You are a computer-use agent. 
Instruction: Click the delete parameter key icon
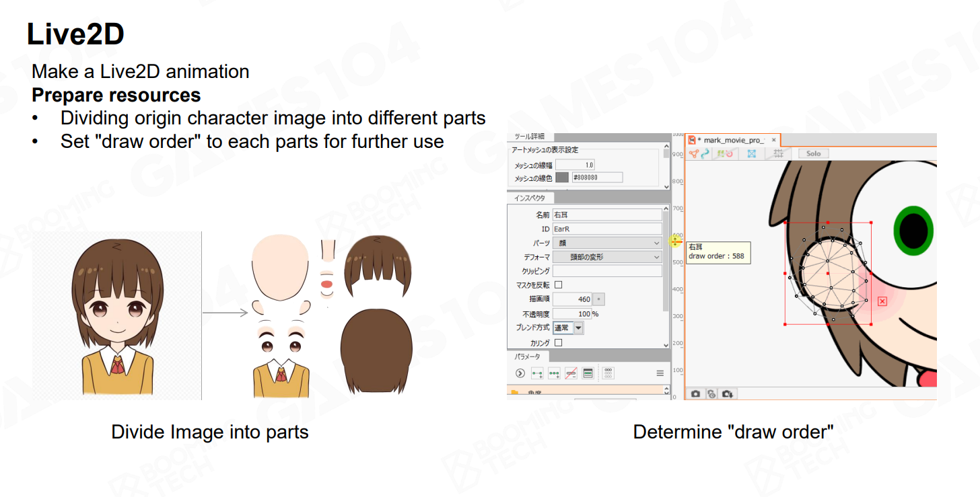coord(571,373)
